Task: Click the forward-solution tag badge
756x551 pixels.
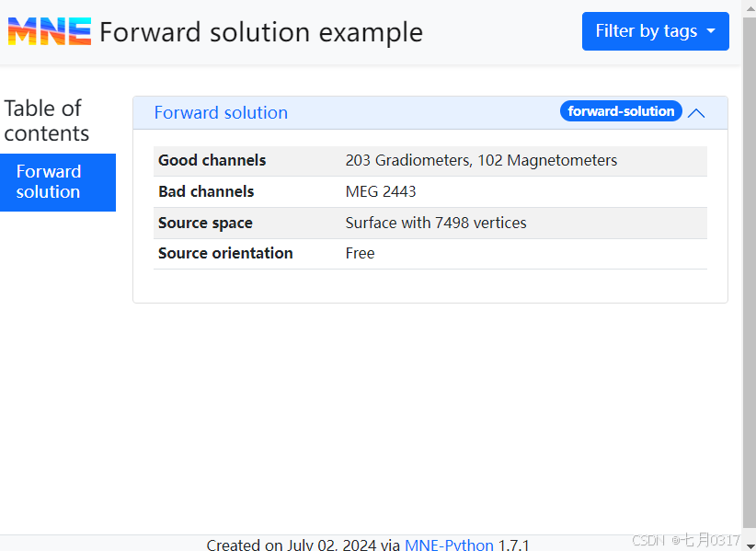Action: [621, 111]
